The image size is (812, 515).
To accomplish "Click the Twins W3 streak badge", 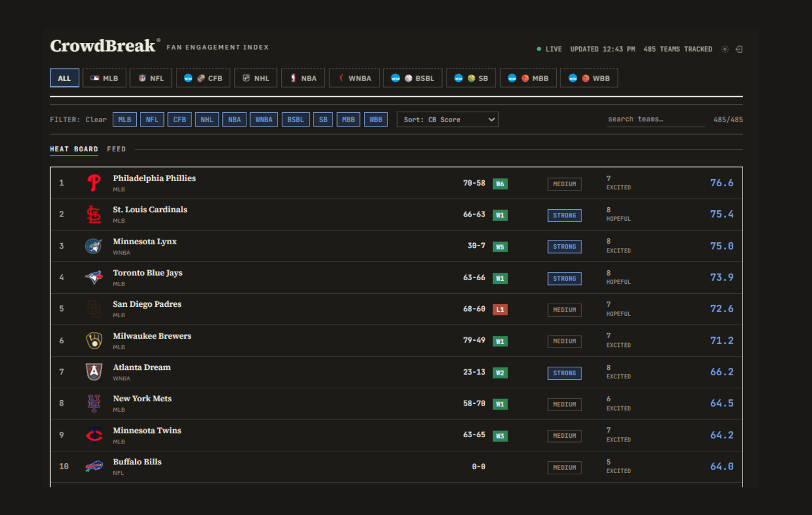I will coord(500,436).
